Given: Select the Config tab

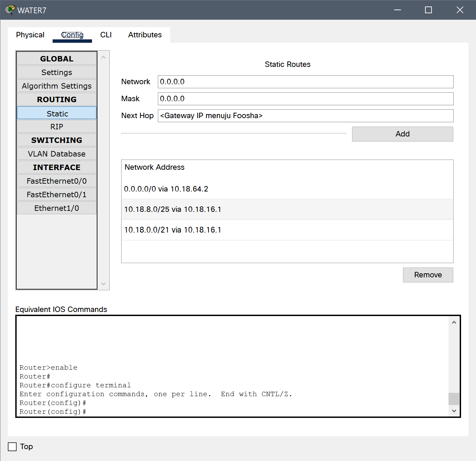Looking at the screenshot, I should (72, 35).
